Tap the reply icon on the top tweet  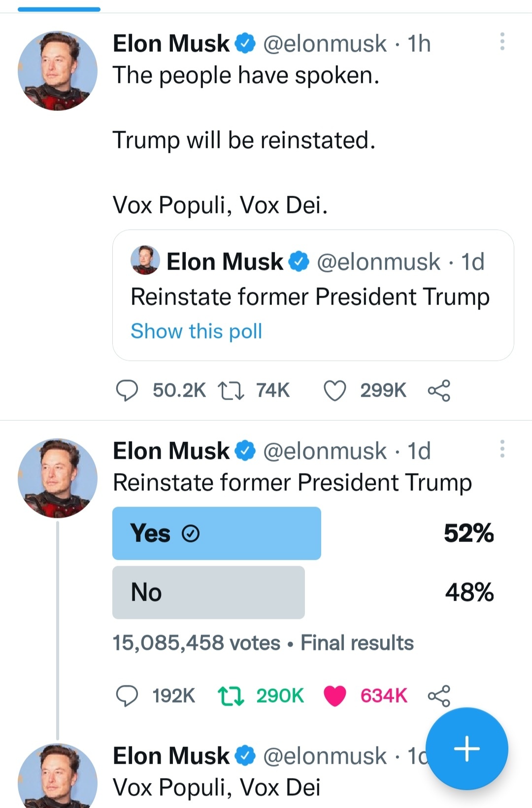coord(127,391)
